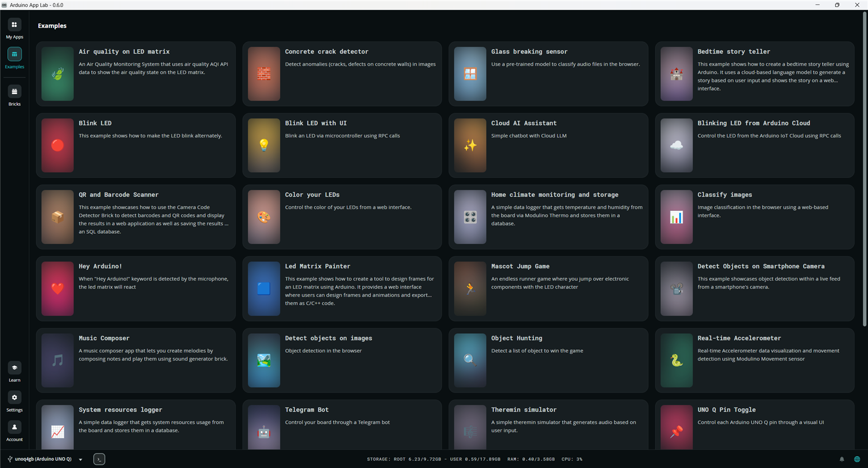The image size is (868, 468).
Task: Click the globe icon in status bar
Action: click(857, 459)
